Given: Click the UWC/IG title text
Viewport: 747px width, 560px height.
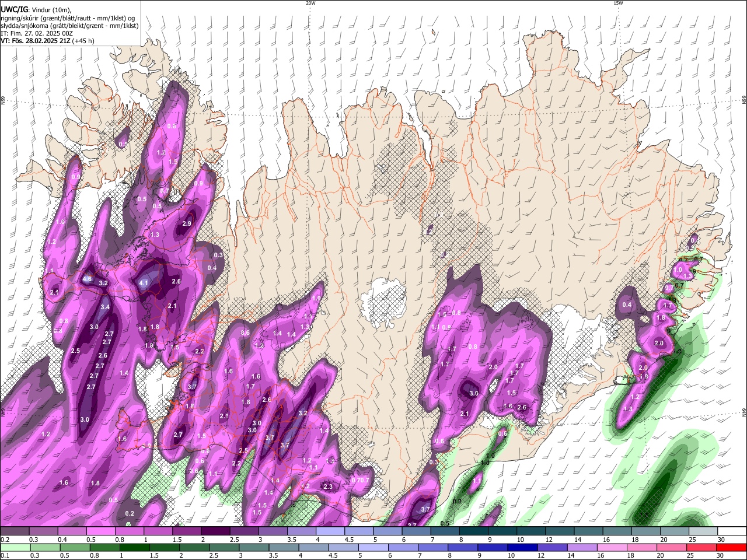Looking at the screenshot, I should click(14, 9).
